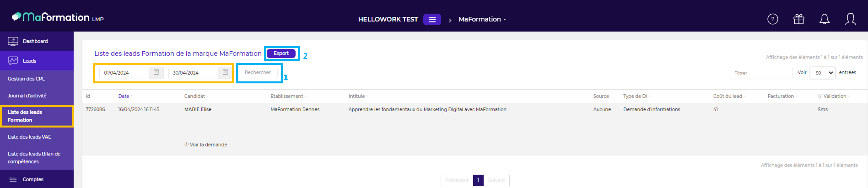Open the help question mark icon
Screen dimensions: 868x188
(772, 19)
